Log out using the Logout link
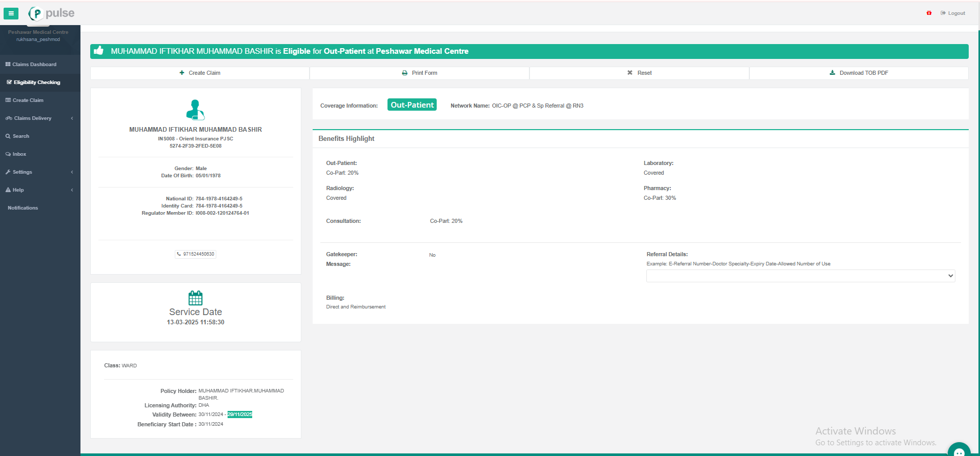 [x=953, y=13]
